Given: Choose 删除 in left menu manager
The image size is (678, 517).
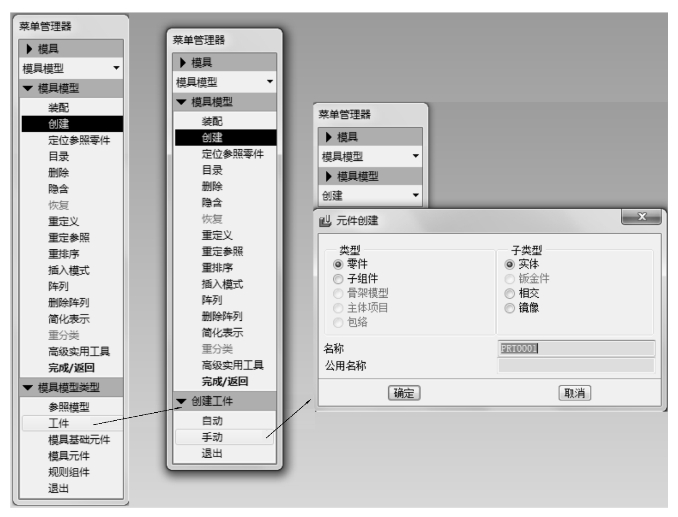Looking at the screenshot, I should 59,173.
